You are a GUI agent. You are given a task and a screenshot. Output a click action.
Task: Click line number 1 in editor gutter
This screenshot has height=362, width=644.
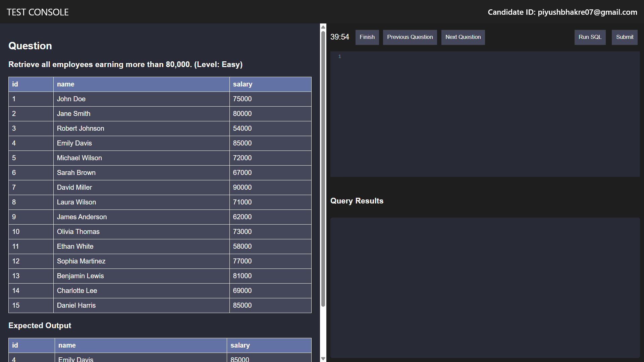pyautogui.click(x=339, y=57)
